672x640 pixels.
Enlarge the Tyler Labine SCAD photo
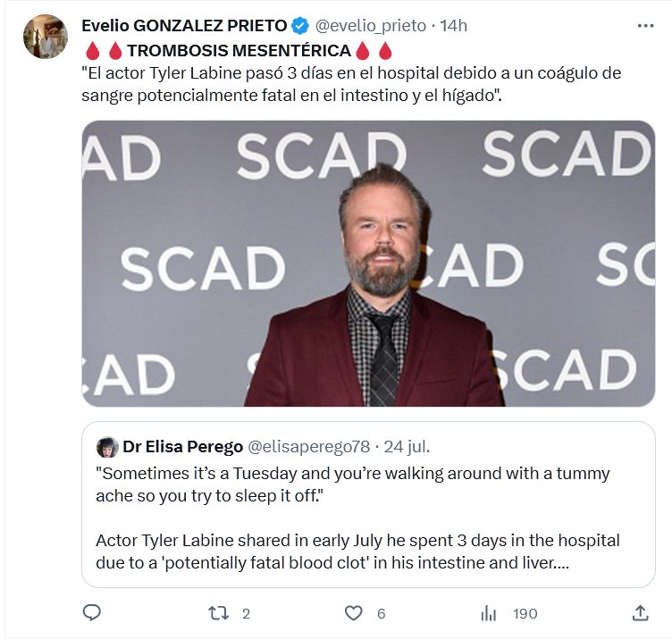[368, 264]
